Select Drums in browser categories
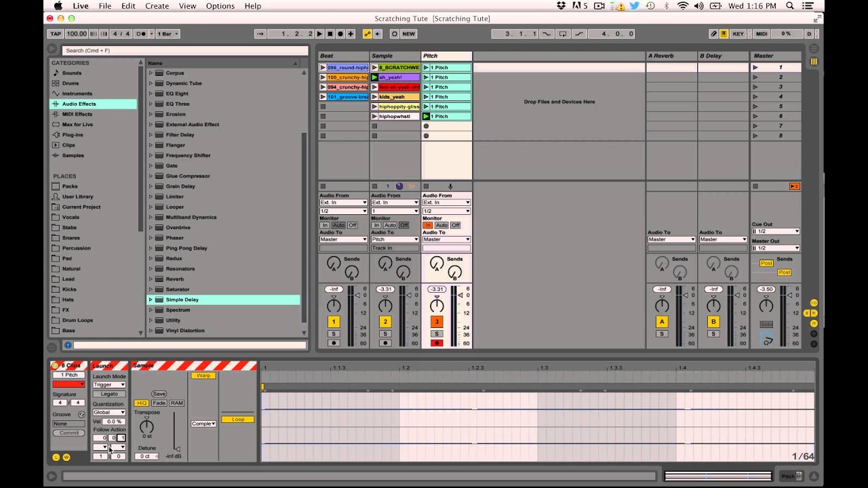The height and width of the screenshot is (488, 868). [70, 83]
